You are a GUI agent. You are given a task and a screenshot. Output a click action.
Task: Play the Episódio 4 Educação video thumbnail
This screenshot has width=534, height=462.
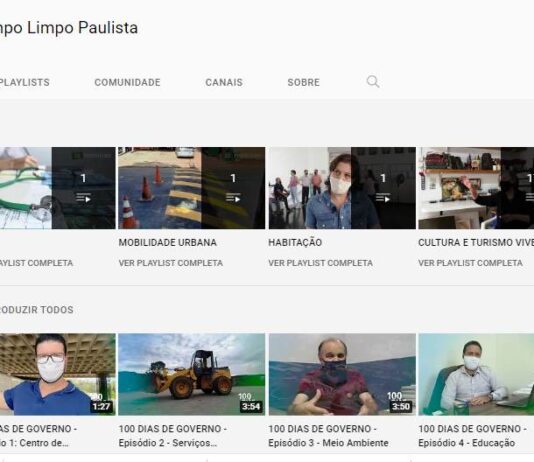pyautogui.click(x=476, y=375)
